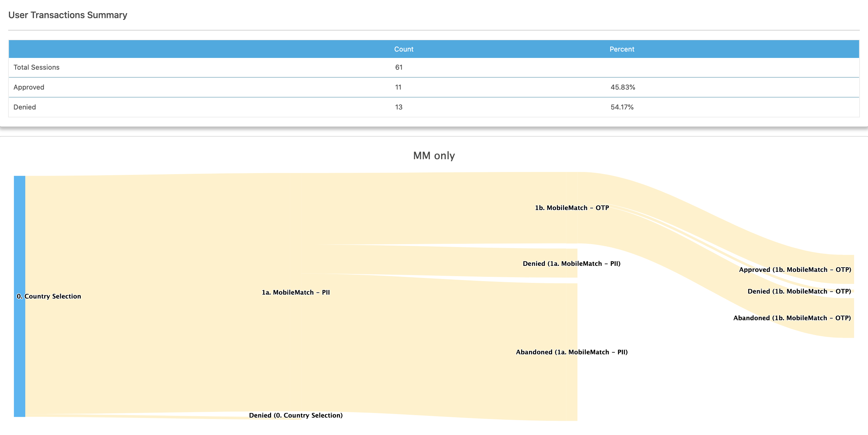Select the Total Sessions row label
This screenshot has height=435, width=868.
pyautogui.click(x=36, y=67)
